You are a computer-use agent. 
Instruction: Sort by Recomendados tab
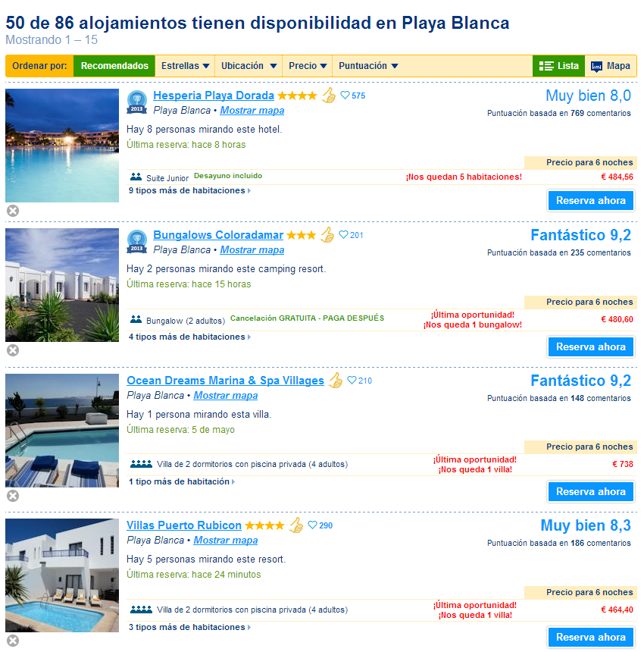tap(114, 66)
